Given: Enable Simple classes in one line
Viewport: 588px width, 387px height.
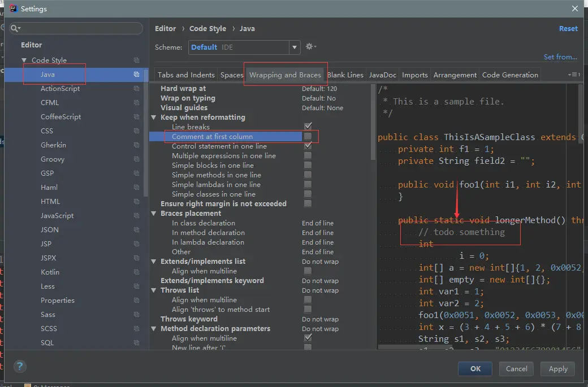Looking at the screenshot, I should coord(308,194).
